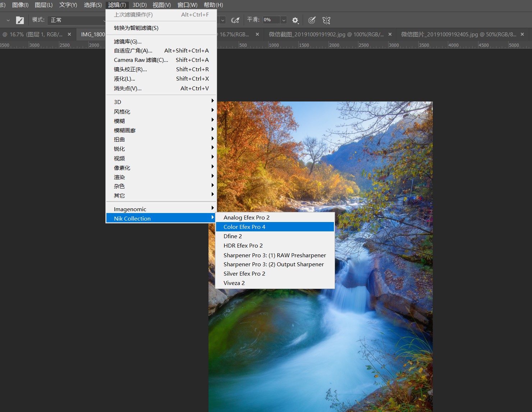Expand the tool preset picker chevron

click(8, 20)
